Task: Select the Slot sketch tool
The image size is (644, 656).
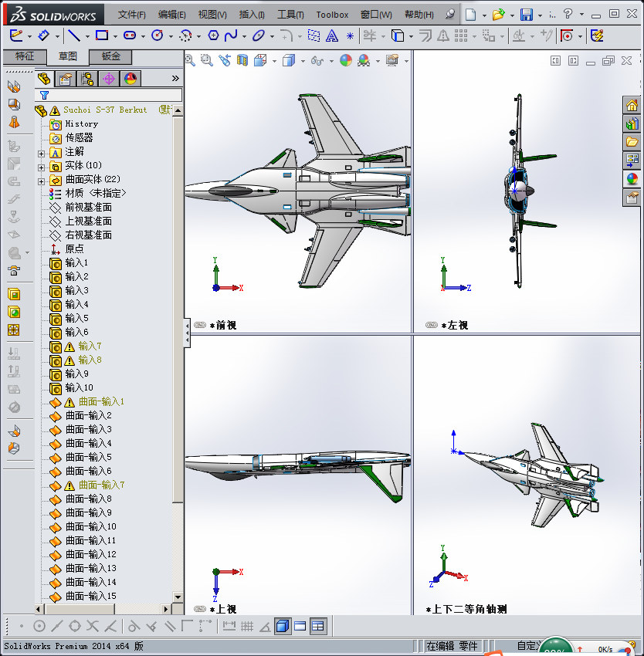Action: (x=130, y=36)
